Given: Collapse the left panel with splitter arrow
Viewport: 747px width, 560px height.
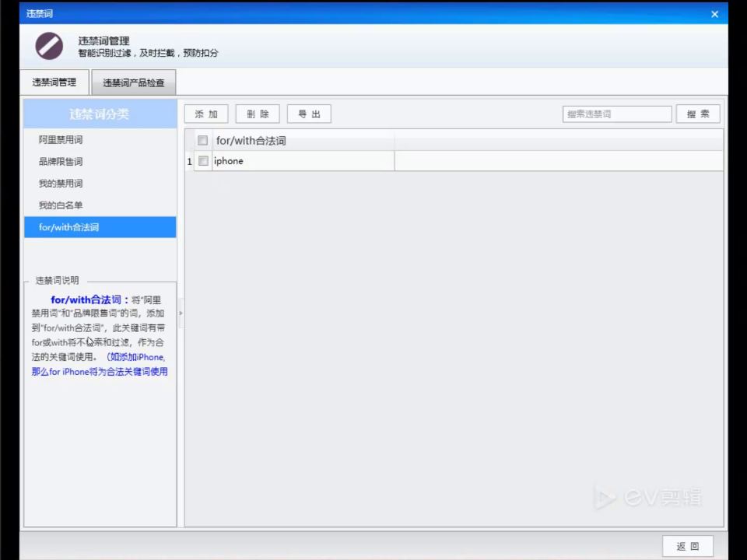Looking at the screenshot, I should 181,313.
